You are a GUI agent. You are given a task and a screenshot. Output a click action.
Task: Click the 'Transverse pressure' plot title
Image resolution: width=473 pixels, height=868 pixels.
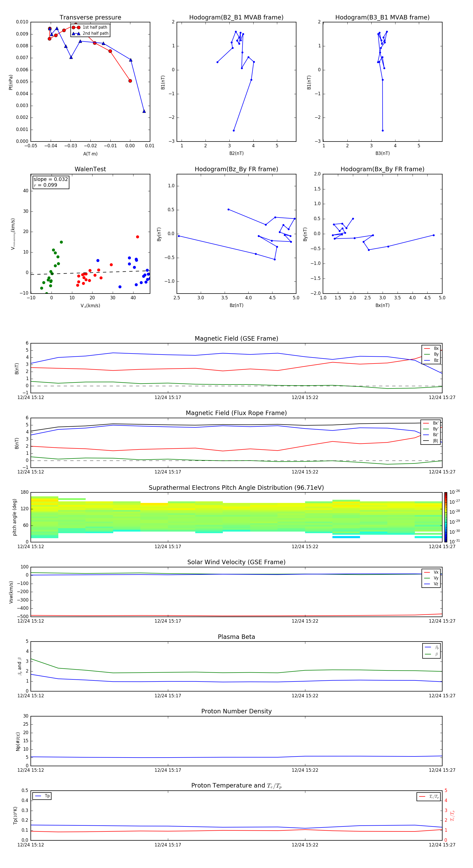(x=90, y=18)
